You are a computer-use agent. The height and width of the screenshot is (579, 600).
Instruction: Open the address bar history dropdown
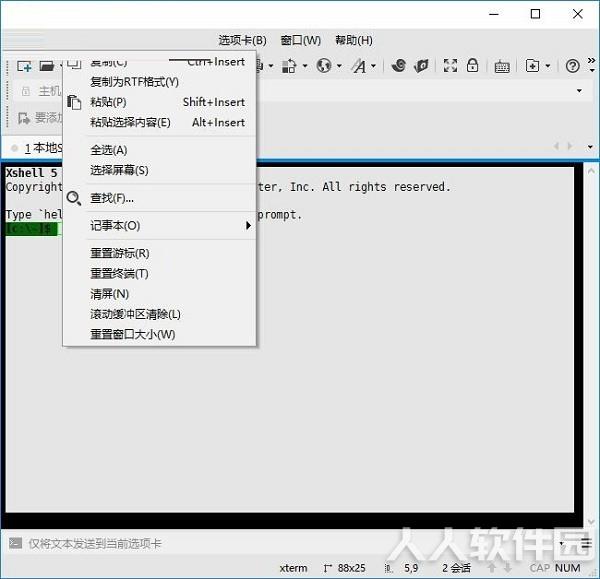pos(579,91)
